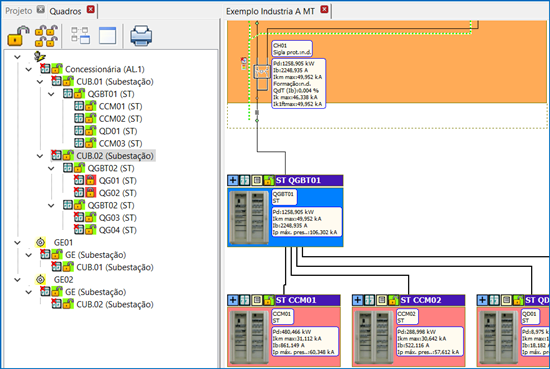Close the Quadros tab

pos(90,9)
